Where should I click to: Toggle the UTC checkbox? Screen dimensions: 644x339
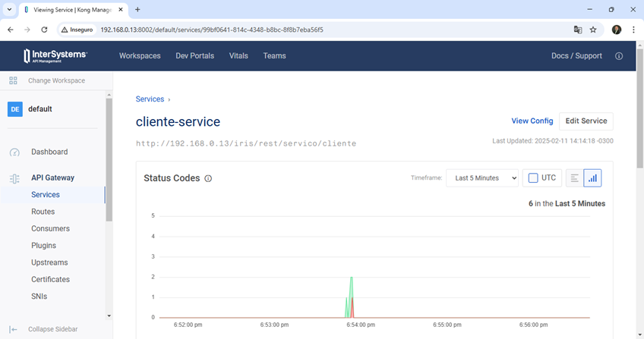coord(533,178)
